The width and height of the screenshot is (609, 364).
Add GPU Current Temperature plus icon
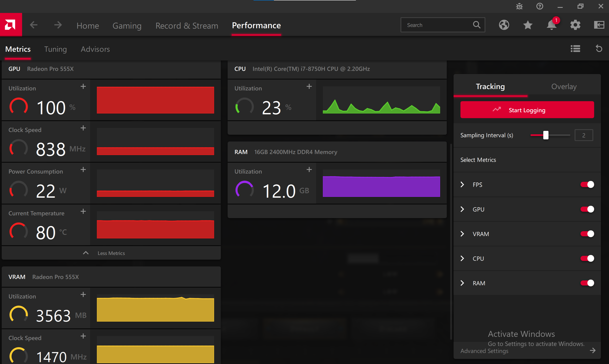coord(83,211)
